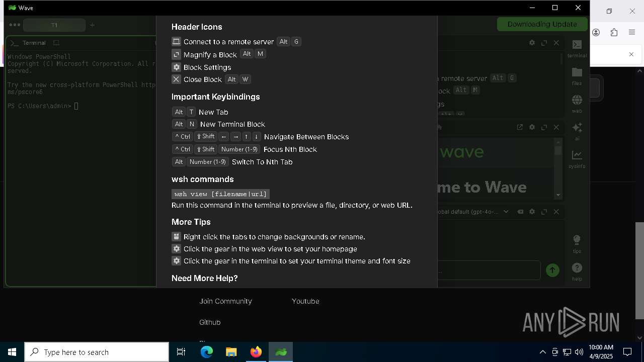Magnify the tips block

(544, 43)
